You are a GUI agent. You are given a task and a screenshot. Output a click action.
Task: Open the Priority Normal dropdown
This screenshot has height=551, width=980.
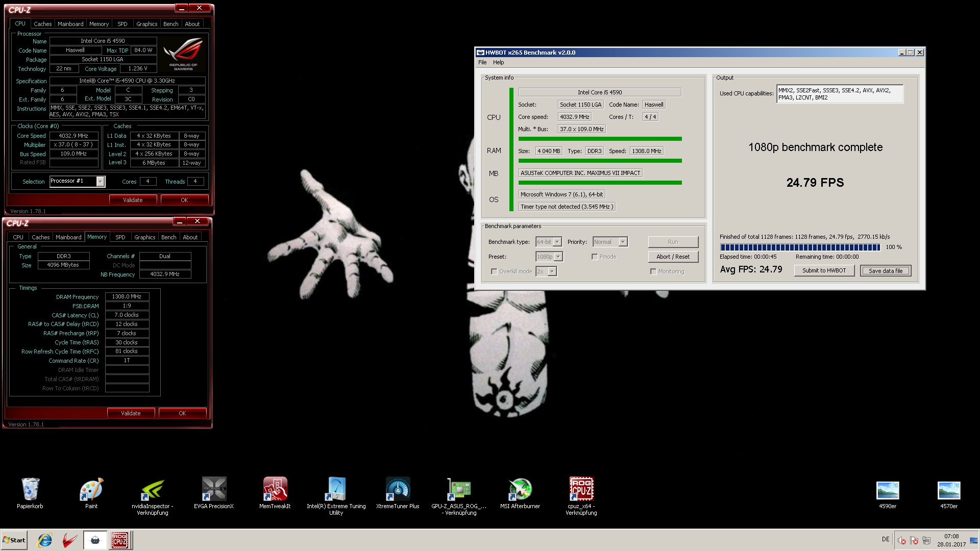pos(610,242)
